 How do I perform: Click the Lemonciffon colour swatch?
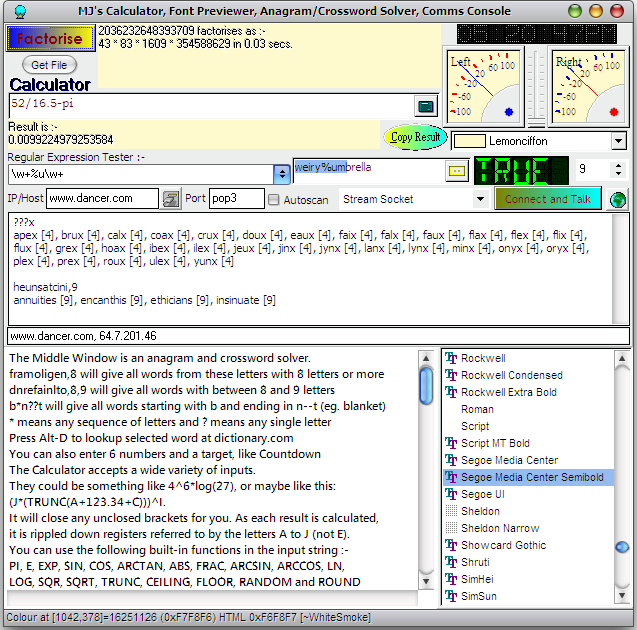[469, 141]
